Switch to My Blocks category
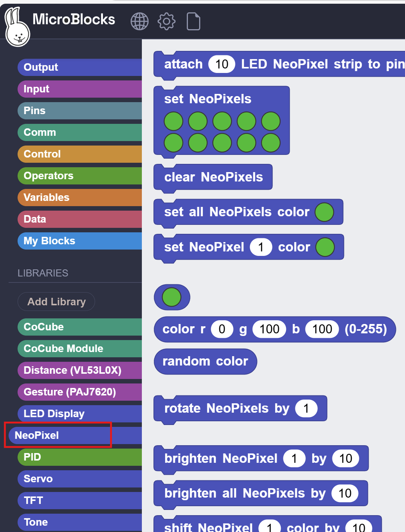 (x=80, y=241)
